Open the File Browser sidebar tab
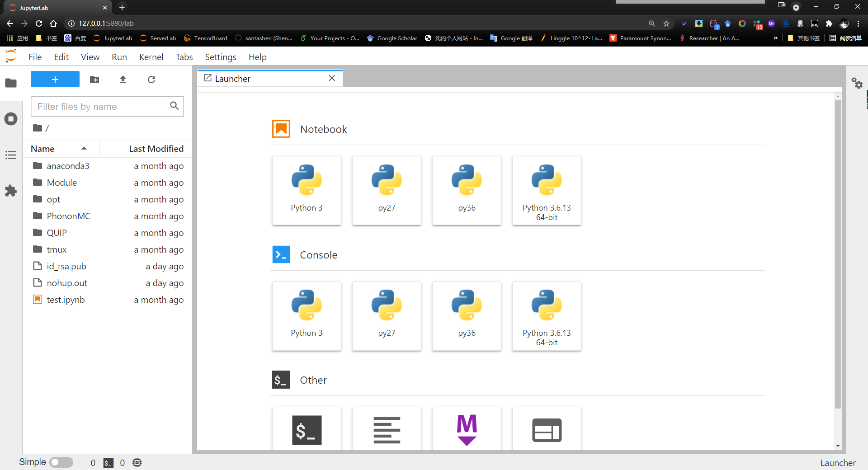This screenshot has width=868, height=470. pos(11,83)
